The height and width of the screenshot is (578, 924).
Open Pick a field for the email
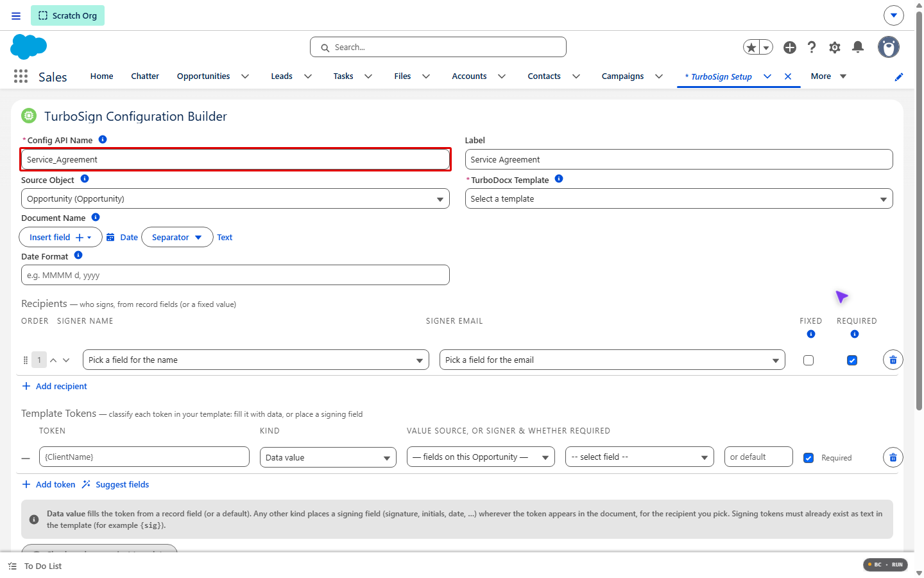point(612,360)
